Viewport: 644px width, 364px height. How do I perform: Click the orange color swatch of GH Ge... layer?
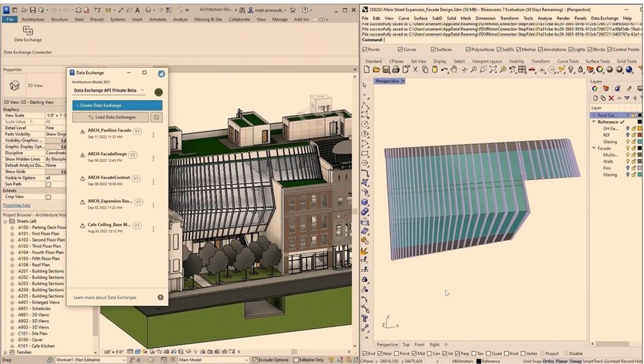coord(639,128)
